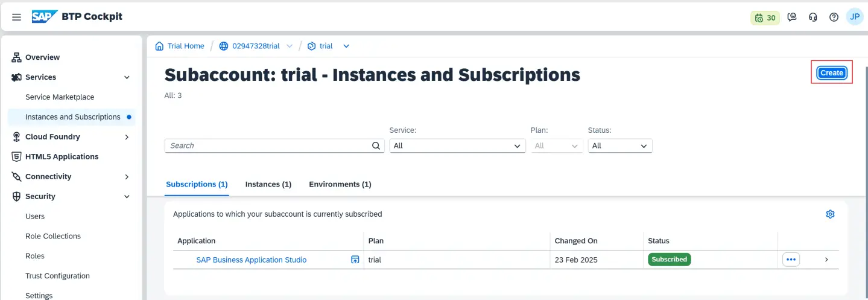This screenshot has height=300, width=868.
Task: Switch to the Instances (1) tab
Action: [x=268, y=184]
